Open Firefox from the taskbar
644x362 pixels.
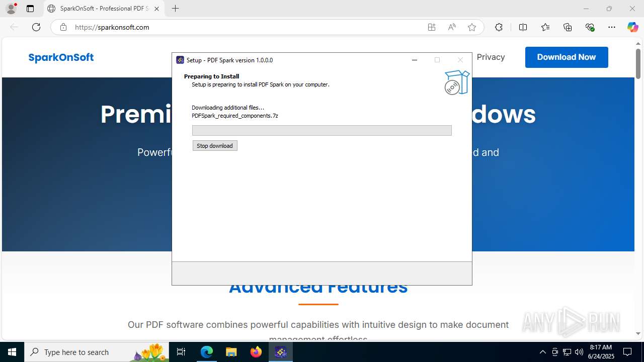(x=256, y=352)
